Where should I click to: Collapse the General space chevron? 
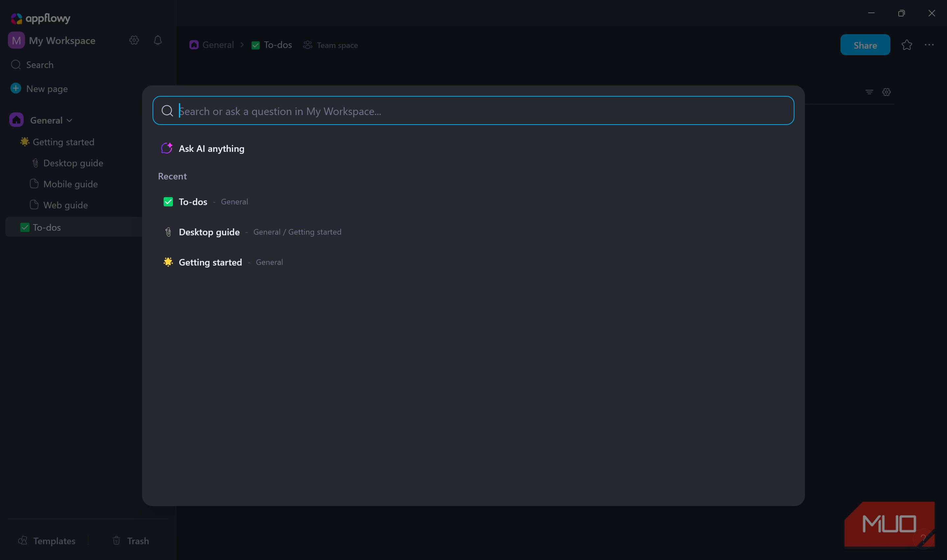[x=69, y=120]
